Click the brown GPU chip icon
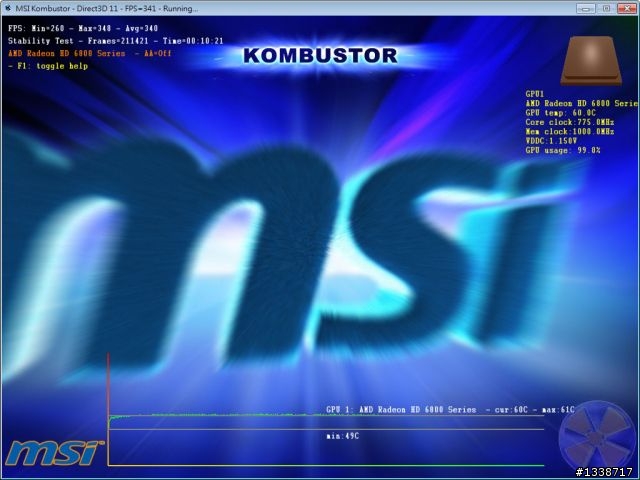The height and width of the screenshot is (480, 640). pos(591,60)
